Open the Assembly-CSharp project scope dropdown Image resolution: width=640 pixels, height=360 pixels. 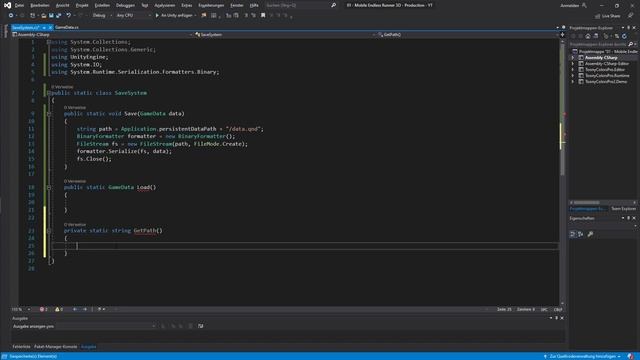102,35
